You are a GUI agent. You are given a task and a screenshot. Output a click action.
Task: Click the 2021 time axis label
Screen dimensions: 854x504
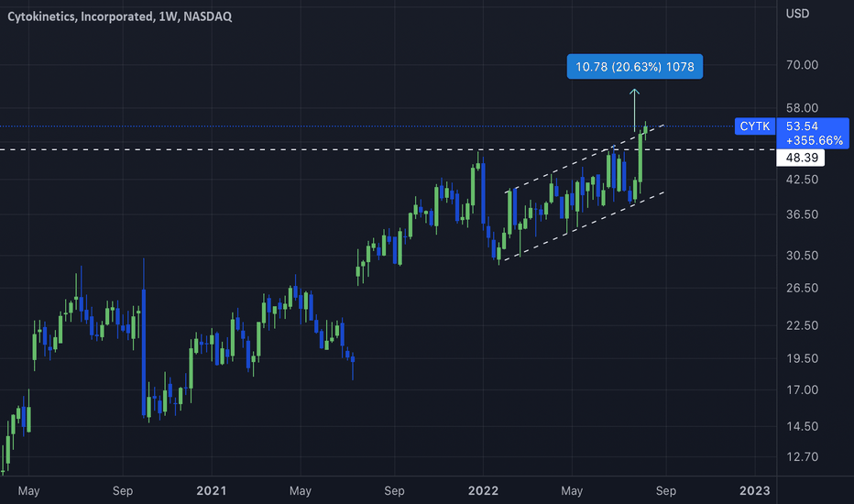[212, 491]
